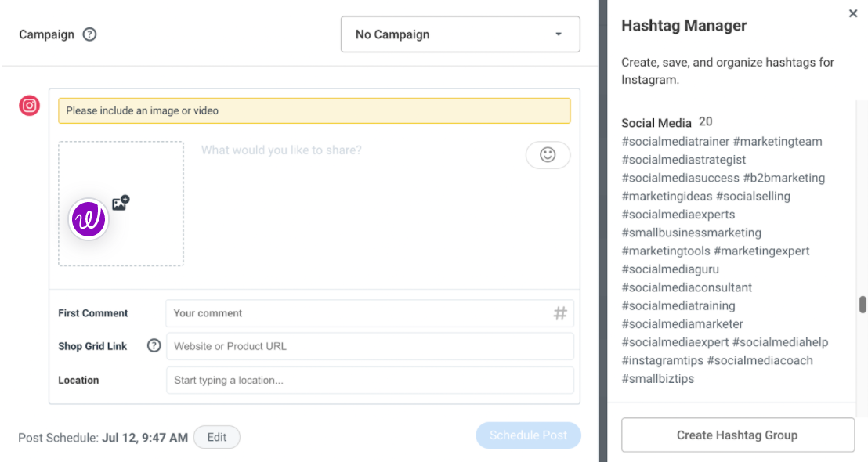Viewport: 868px width, 462px height.
Task: Click the Location input field
Action: click(x=370, y=381)
